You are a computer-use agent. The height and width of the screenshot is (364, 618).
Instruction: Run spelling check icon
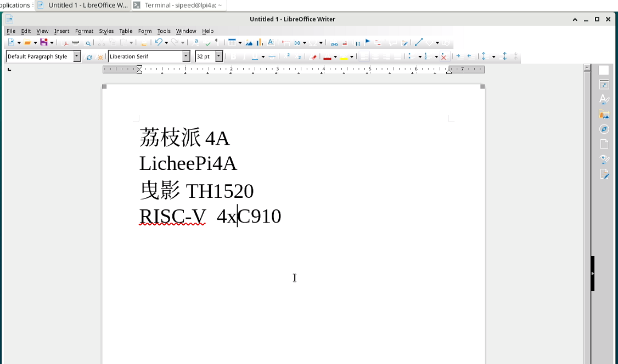coord(207,43)
